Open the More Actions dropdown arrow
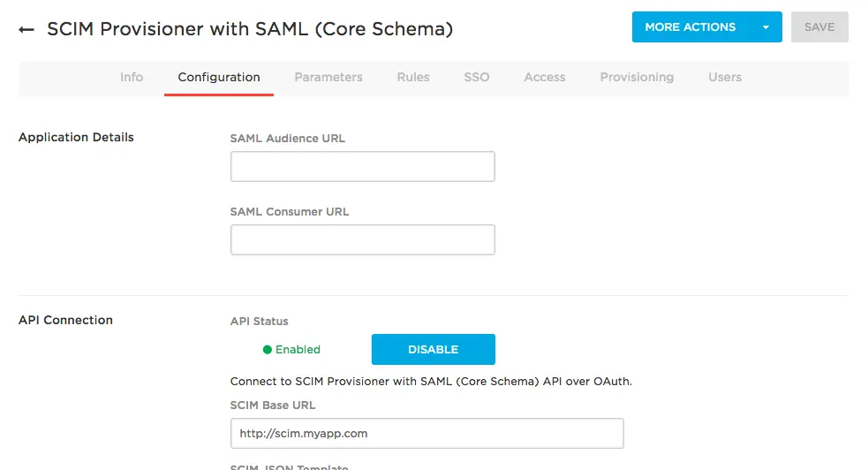This screenshot has height=470, width=868. (766, 27)
